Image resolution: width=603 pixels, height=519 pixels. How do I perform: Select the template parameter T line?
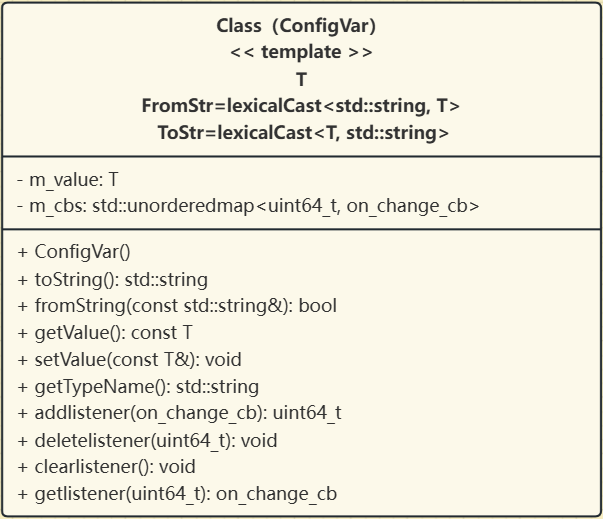coord(301,80)
